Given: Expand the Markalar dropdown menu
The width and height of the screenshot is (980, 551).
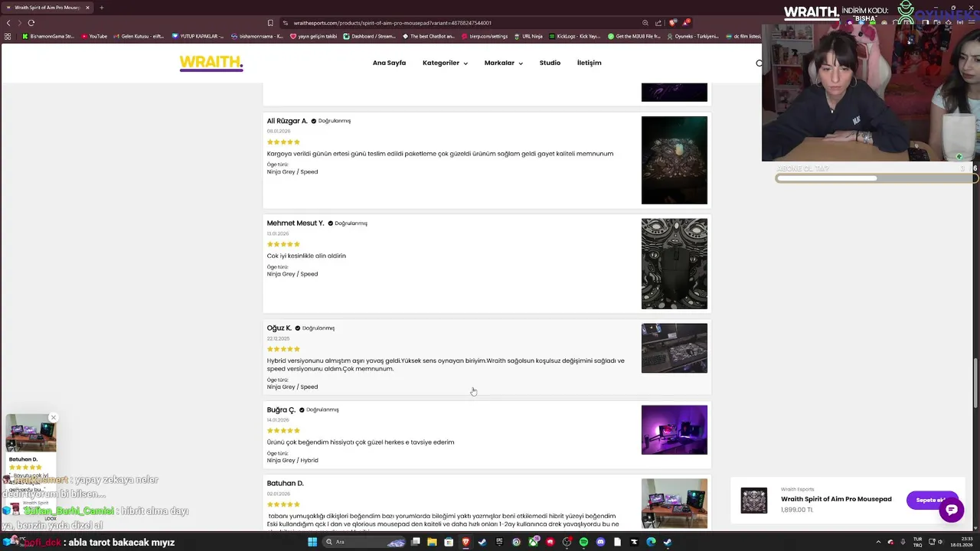Looking at the screenshot, I should click(504, 63).
